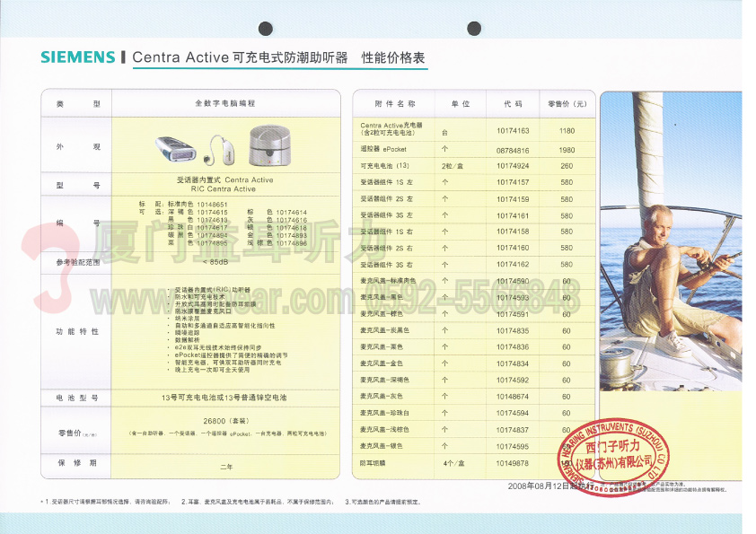
Task: Click the RIC hearing aid product image
Action: point(219,149)
